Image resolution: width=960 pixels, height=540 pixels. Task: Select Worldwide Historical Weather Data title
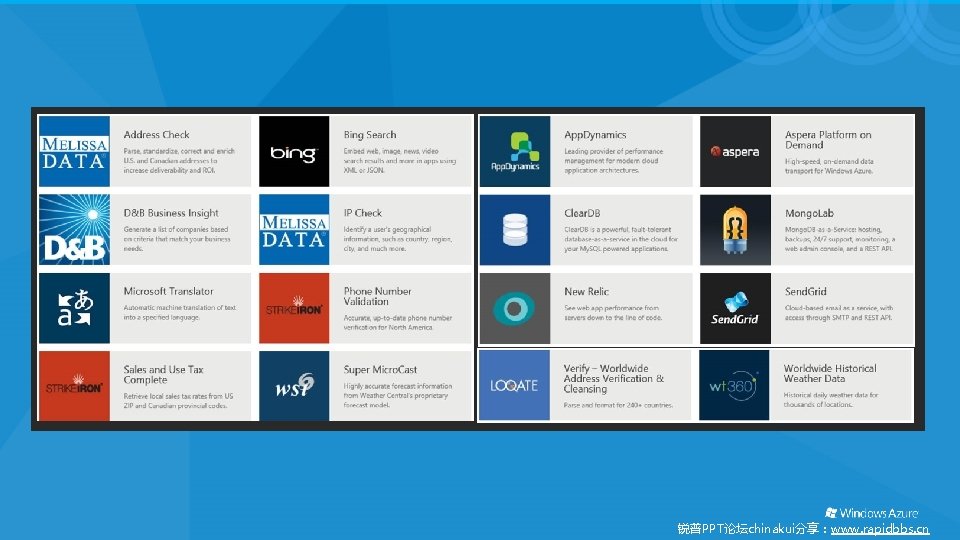(830, 373)
